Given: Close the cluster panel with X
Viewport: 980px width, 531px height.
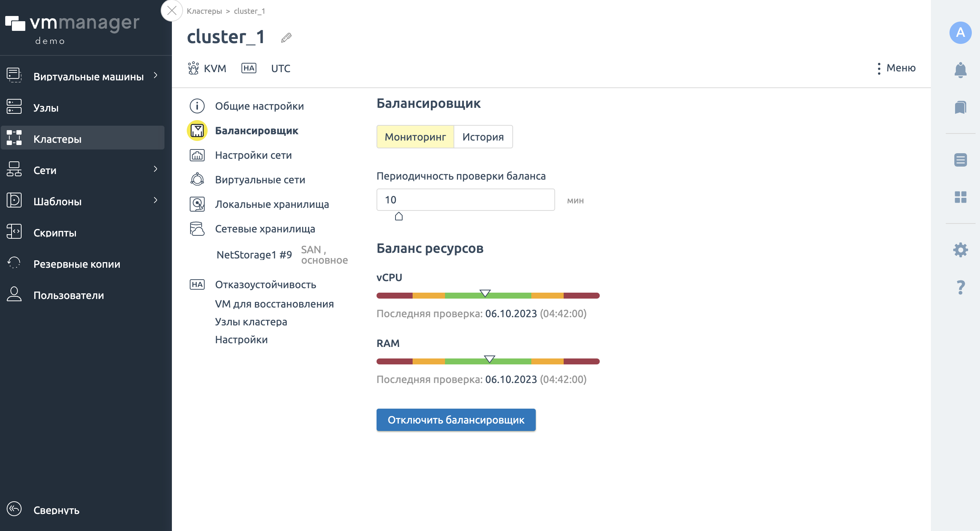Looking at the screenshot, I should [172, 11].
